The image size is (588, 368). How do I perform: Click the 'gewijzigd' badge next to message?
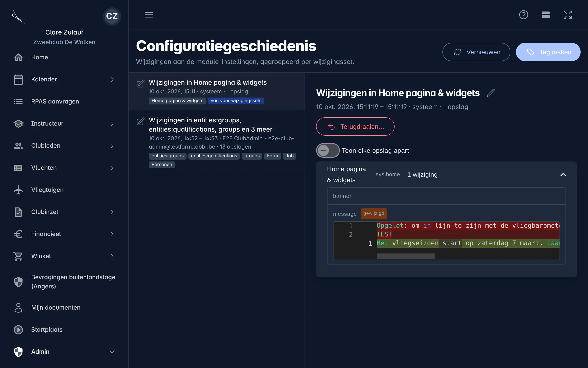pos(374,214)
